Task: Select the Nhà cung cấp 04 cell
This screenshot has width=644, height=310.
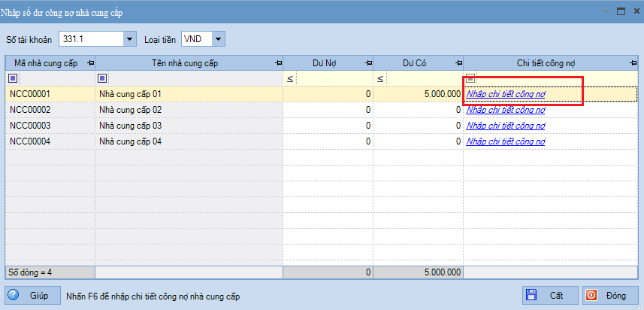Action: (189, 141)
